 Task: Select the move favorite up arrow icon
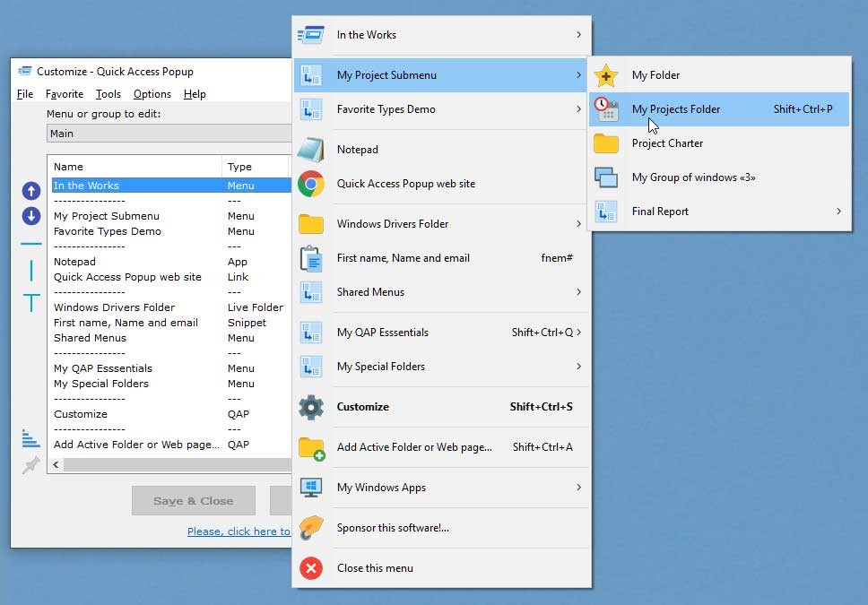tap(30, 191)
